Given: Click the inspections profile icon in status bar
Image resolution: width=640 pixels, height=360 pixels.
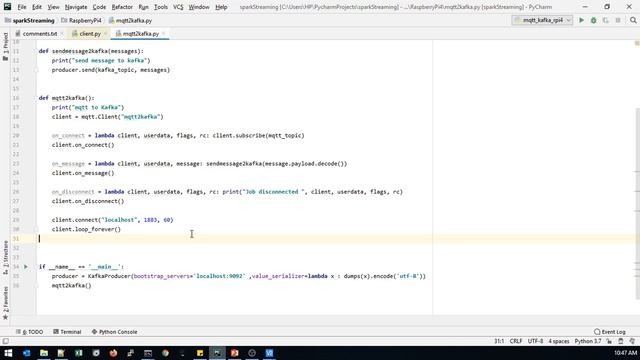Looking at the screenshot, I should click(632, 341).
